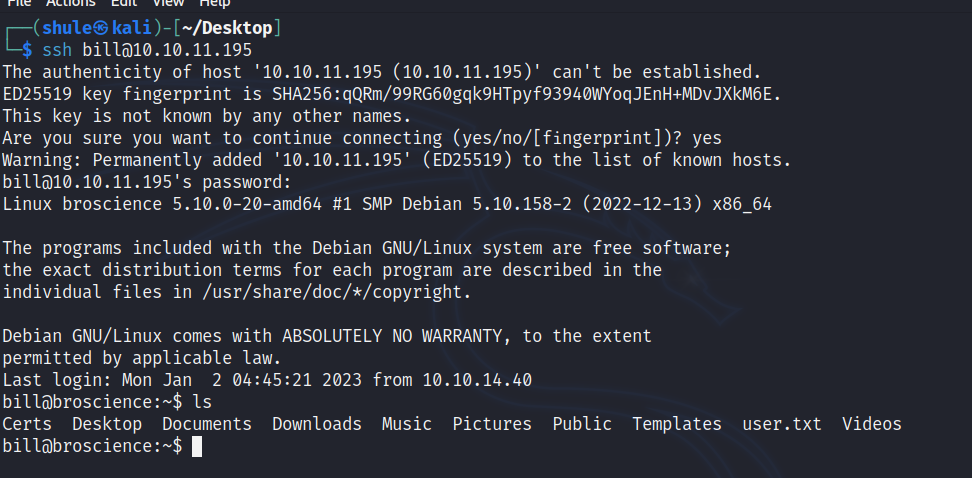Click the Public directory name
Viewport: 972px width, 478px height.
point(582,424)
